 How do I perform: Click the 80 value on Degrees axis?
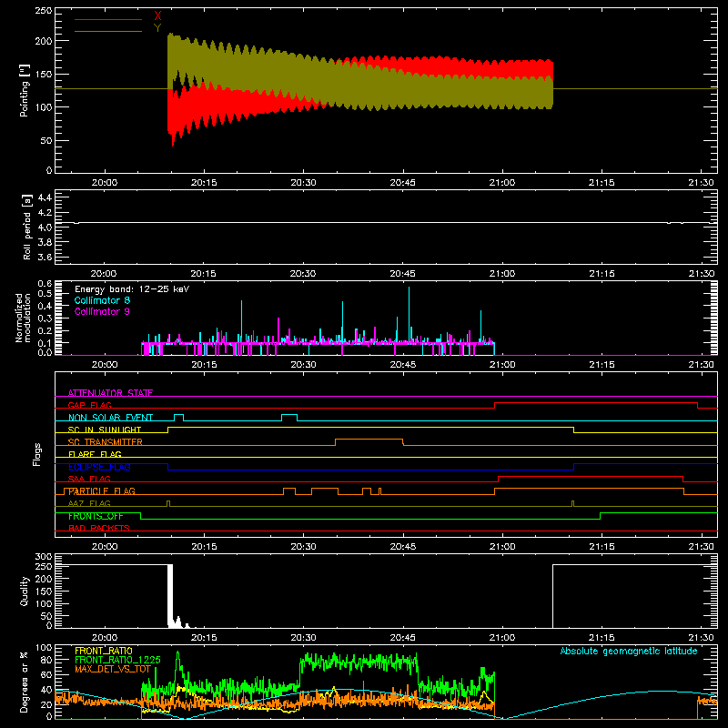(x=46, y=660)
